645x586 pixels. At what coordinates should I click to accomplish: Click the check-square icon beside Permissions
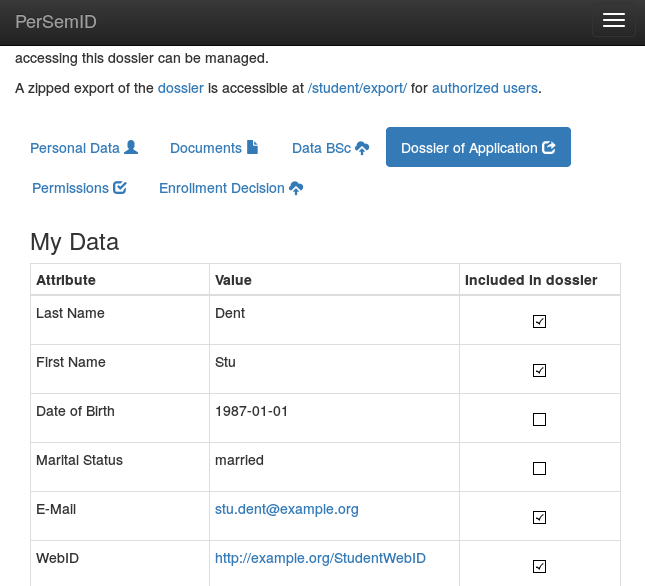[120, 188]
